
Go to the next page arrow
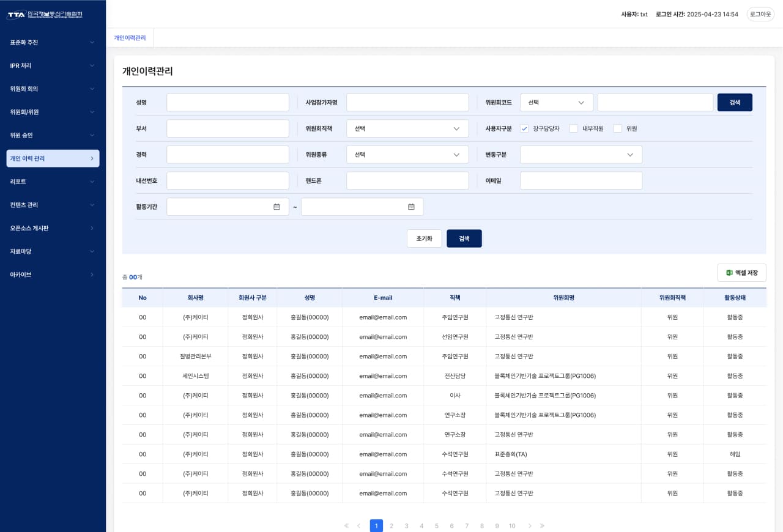[x=530, y=526]
